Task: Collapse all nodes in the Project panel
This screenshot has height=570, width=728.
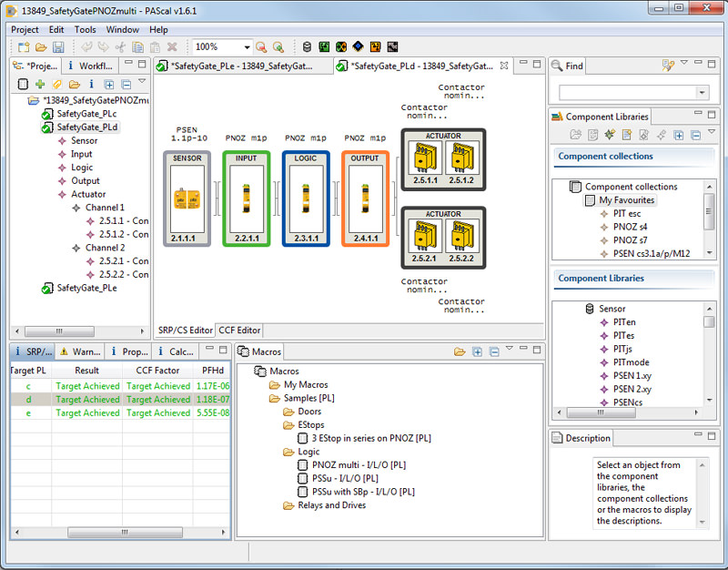Action: click(126, 84)
